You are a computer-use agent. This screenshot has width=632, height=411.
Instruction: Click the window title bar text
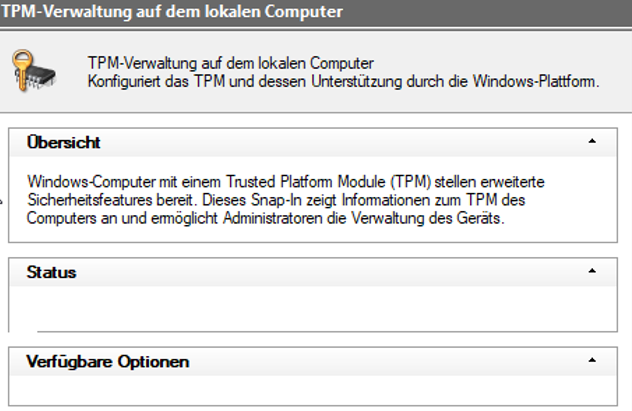pos(175,11)
